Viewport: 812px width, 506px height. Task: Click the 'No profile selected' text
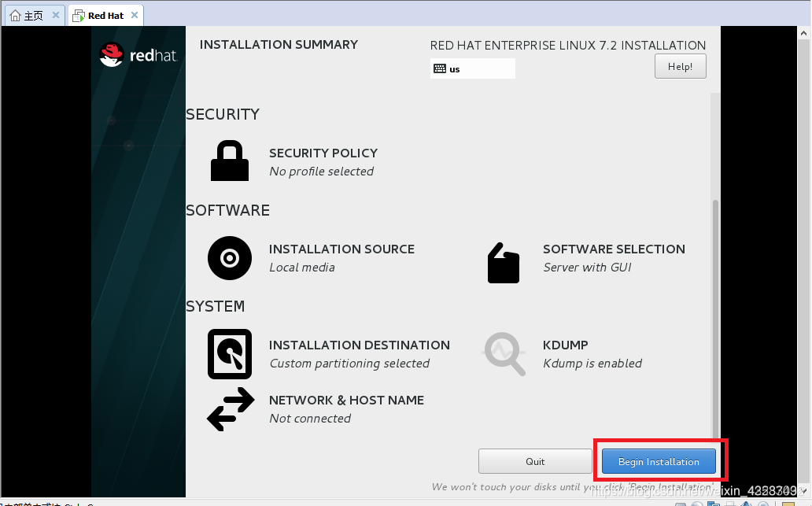click(321, 172)
